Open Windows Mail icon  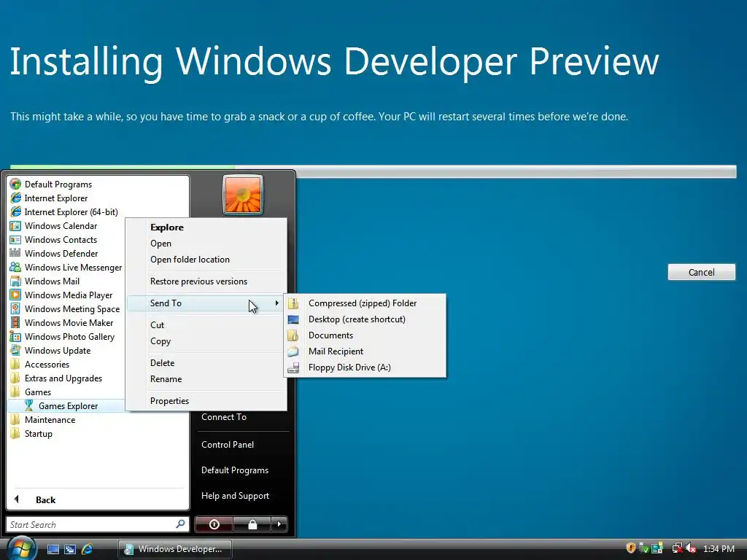tap(16, 281)
